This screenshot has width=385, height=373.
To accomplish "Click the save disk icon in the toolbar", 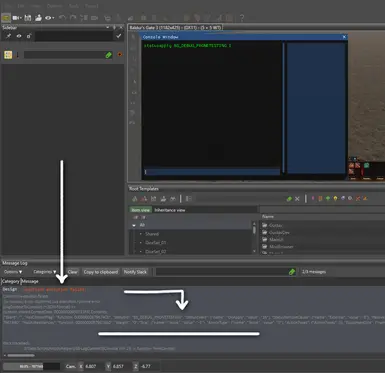I will pos(28,18).
